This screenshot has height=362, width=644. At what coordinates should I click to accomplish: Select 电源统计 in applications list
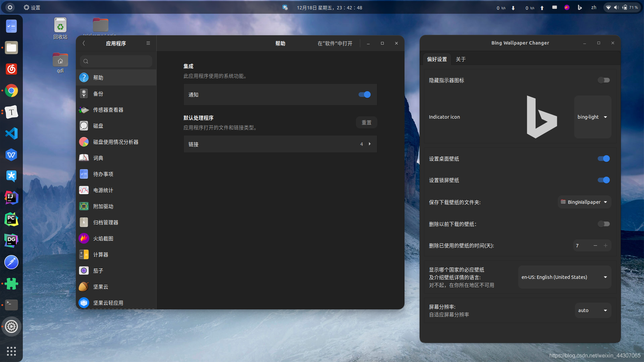(116, 190)
